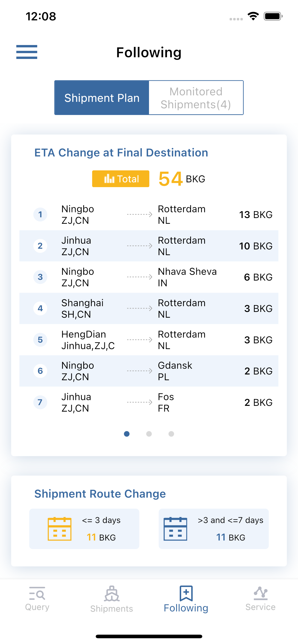Tap the bar chart Total icon

point(109,179)
